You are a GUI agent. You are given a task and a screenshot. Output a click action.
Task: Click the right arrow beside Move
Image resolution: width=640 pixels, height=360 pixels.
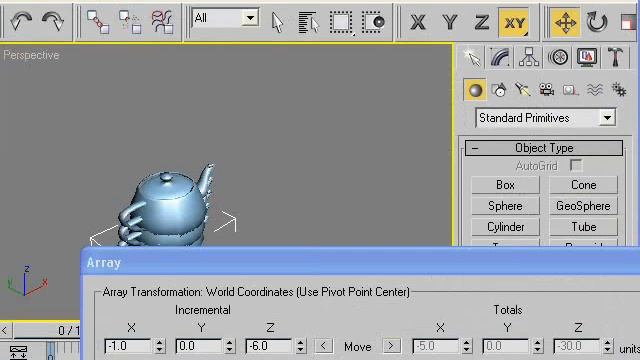[391, 346]
